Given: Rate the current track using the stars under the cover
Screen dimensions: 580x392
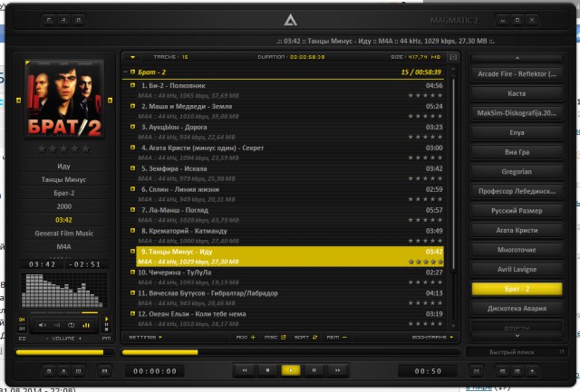Looking at the screenshot, I should 63,148.
